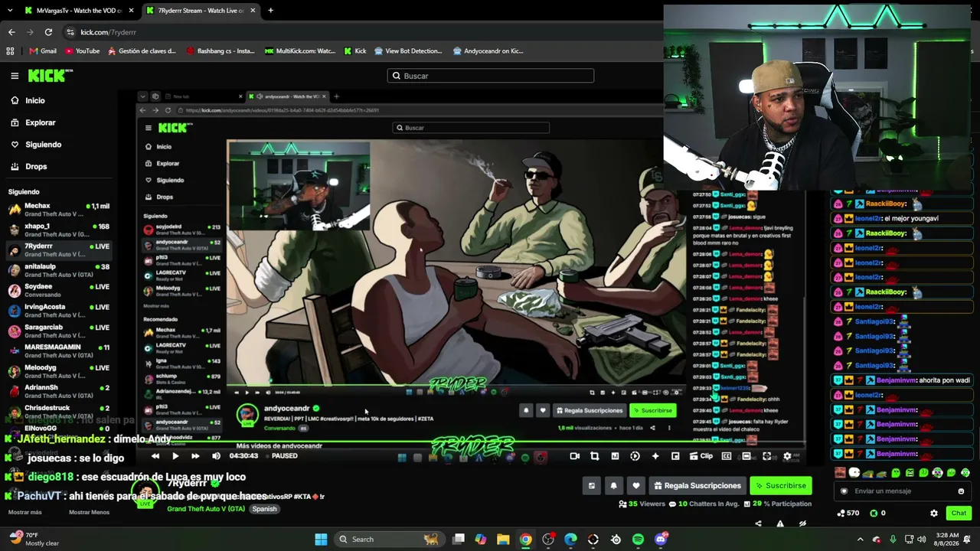
Task: Open the browser apps grid in bookmarks bar
Action: 10,51
